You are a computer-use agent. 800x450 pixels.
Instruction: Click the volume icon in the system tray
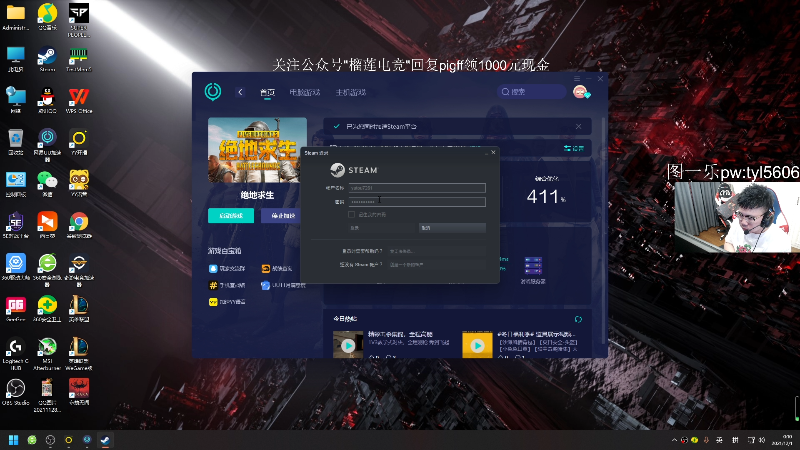point(762,440)
